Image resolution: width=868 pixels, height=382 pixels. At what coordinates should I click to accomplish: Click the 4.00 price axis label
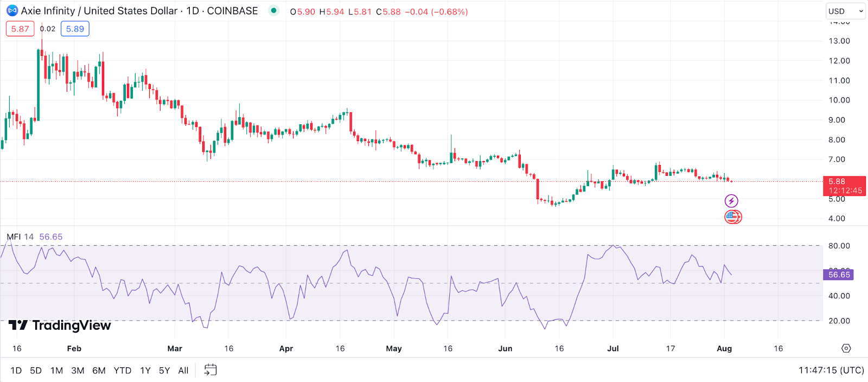[x=837, y=218]
